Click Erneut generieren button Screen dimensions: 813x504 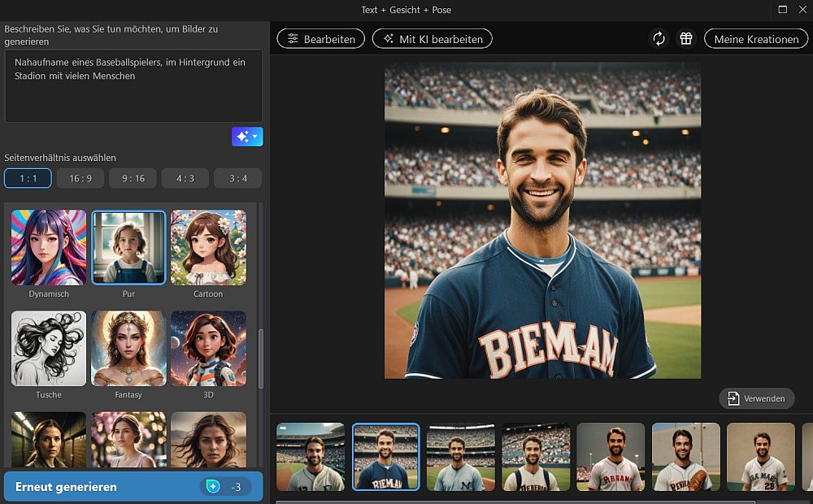point(133,486)
